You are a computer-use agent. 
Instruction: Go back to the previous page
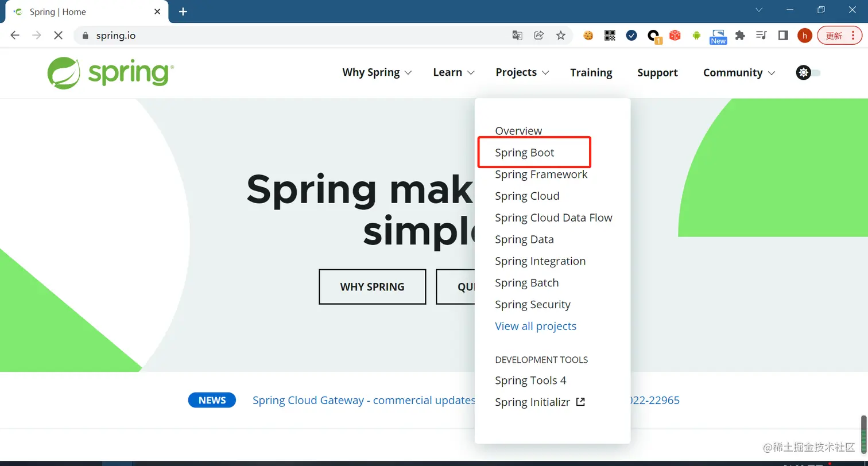point(15,36)
